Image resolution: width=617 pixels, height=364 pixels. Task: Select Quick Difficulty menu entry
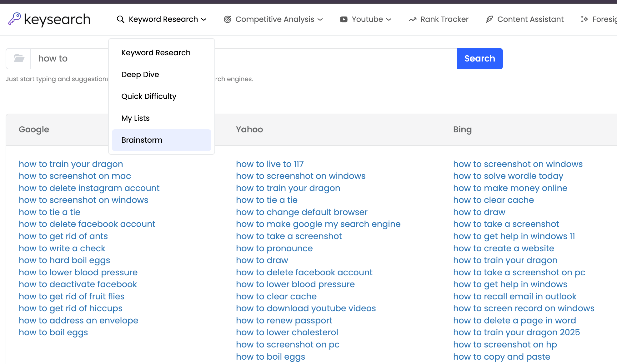point(148,96)
